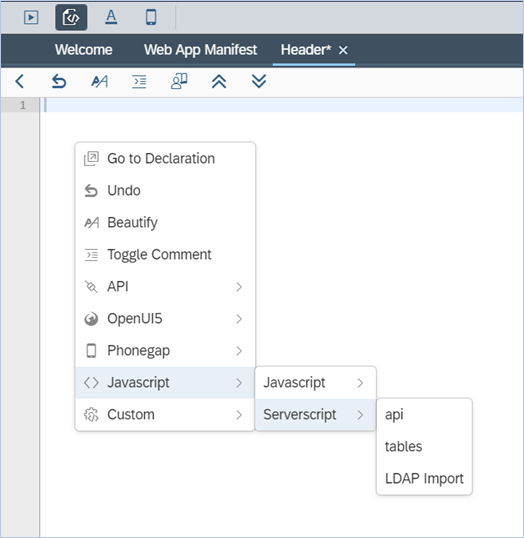Click the Toggle Comment toolbar icon

(139, 82)
